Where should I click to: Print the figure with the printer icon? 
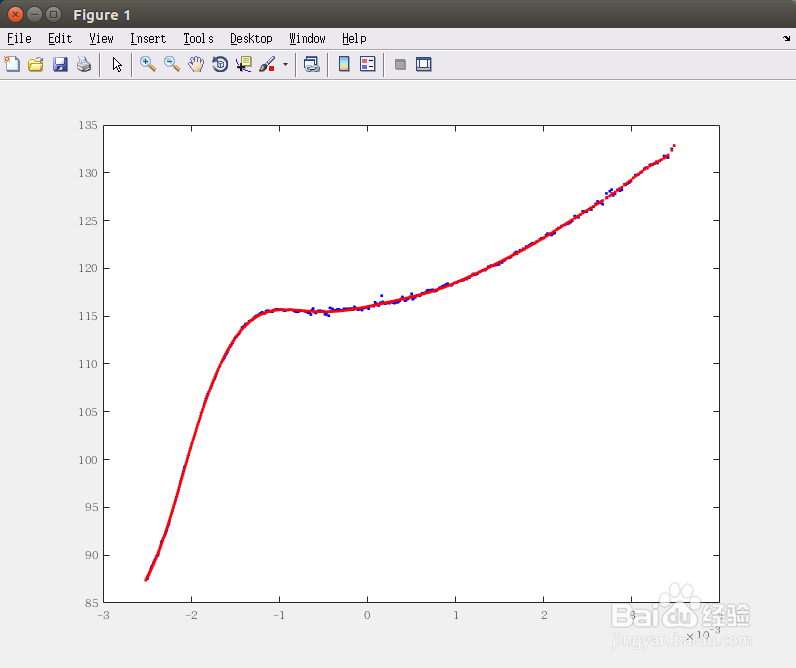(84, 64)
